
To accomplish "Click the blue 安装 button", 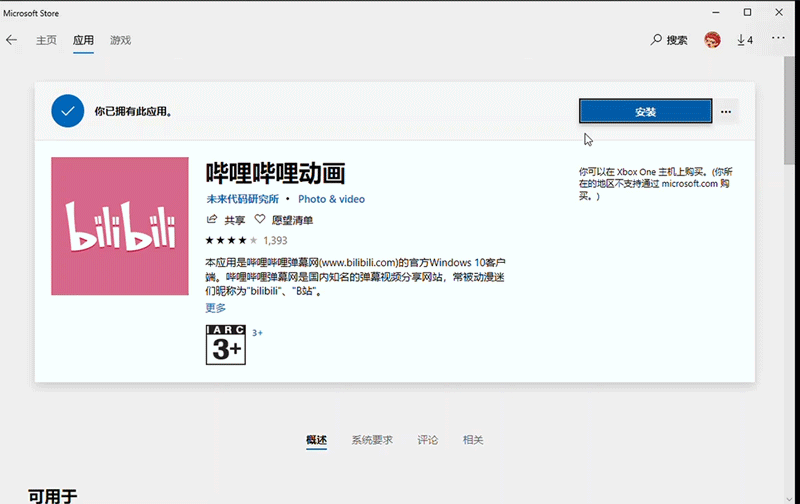I will tap(645, 111).
